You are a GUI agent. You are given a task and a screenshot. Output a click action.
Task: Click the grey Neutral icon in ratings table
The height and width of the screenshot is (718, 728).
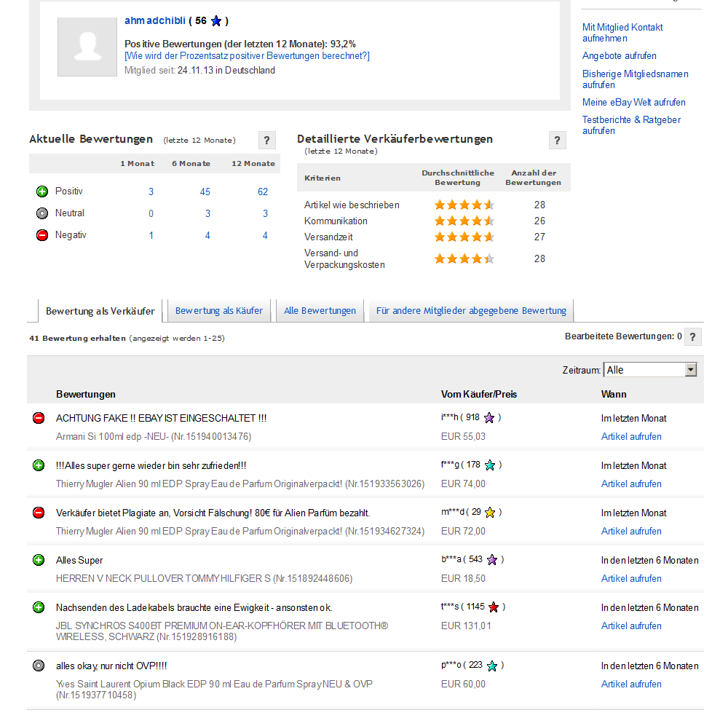[x=42, y=213]
